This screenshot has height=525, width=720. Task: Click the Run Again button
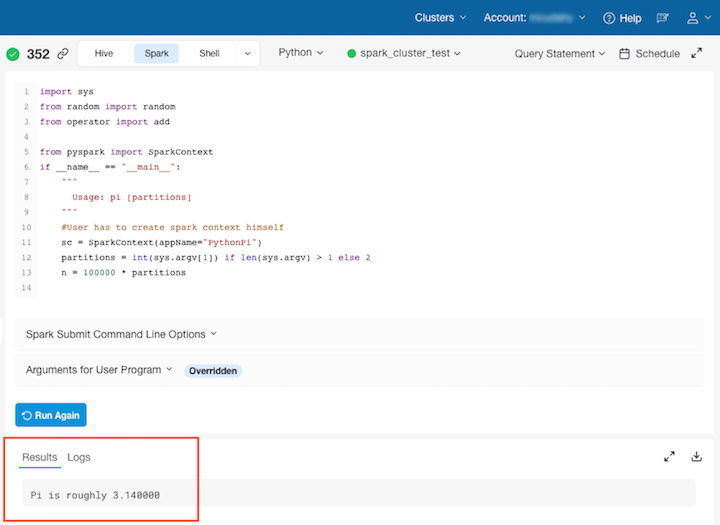(51, 415)
